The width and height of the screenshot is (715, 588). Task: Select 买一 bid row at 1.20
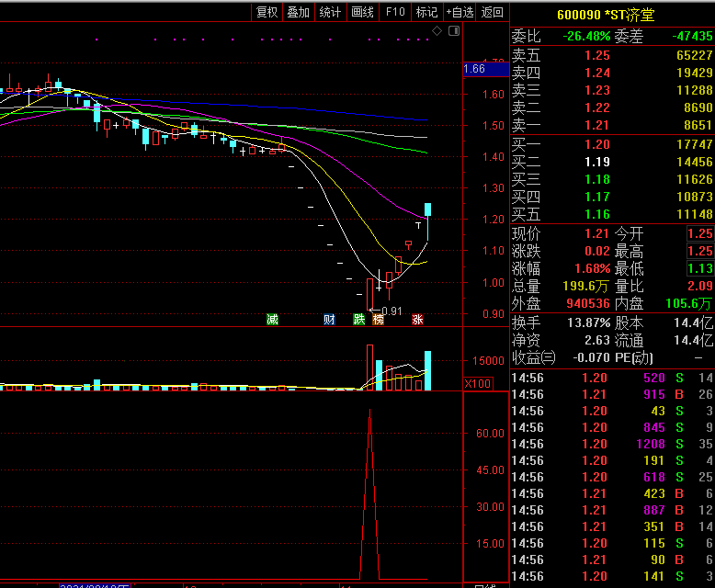[x=612, y=144]
